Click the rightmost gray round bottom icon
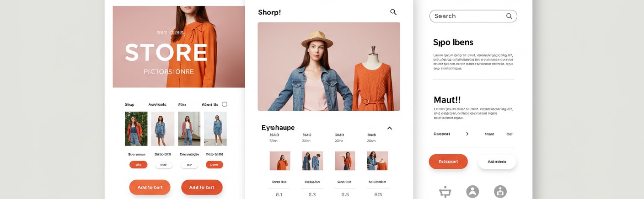This screenshot has height=199, width=644. coord(500,192)
